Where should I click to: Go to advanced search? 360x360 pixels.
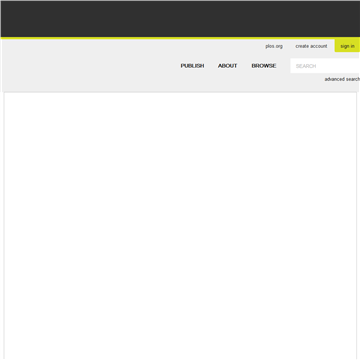point(342,79)
